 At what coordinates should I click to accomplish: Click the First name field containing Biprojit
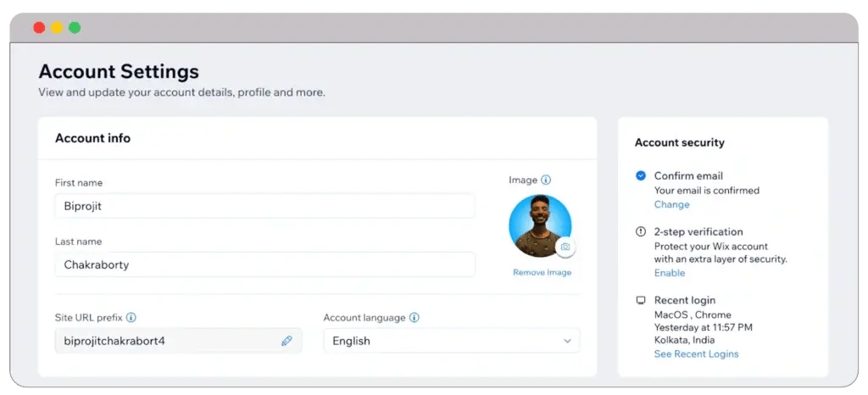pyautogui.click(x=264, y=205)
